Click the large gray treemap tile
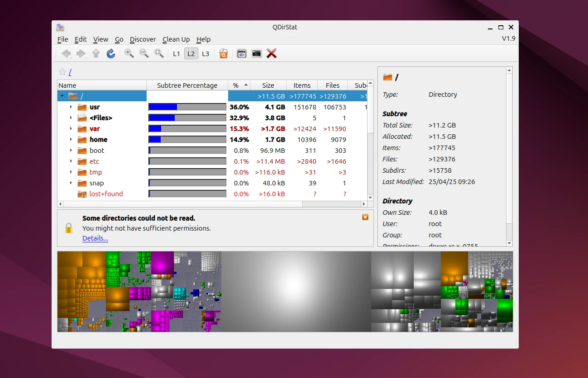Screen dimensions: 588x378 296,292
